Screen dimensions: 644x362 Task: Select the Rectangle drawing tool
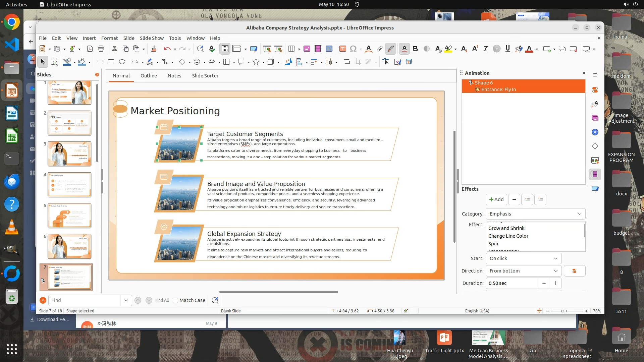[111, 62]
